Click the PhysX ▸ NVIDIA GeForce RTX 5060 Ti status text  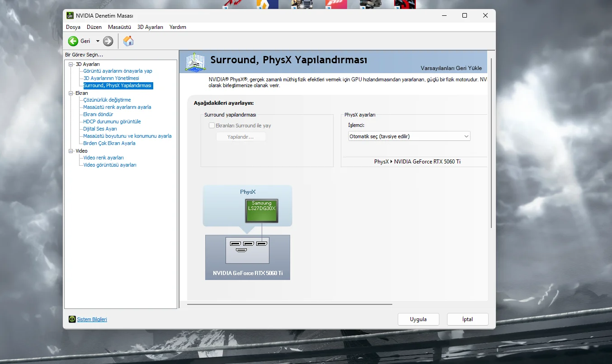pos(417,162)
